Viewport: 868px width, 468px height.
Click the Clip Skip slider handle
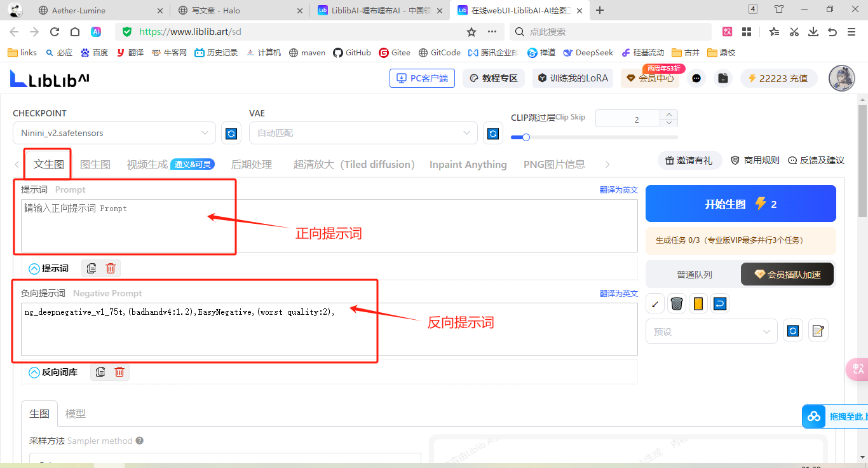pos(526,137)
